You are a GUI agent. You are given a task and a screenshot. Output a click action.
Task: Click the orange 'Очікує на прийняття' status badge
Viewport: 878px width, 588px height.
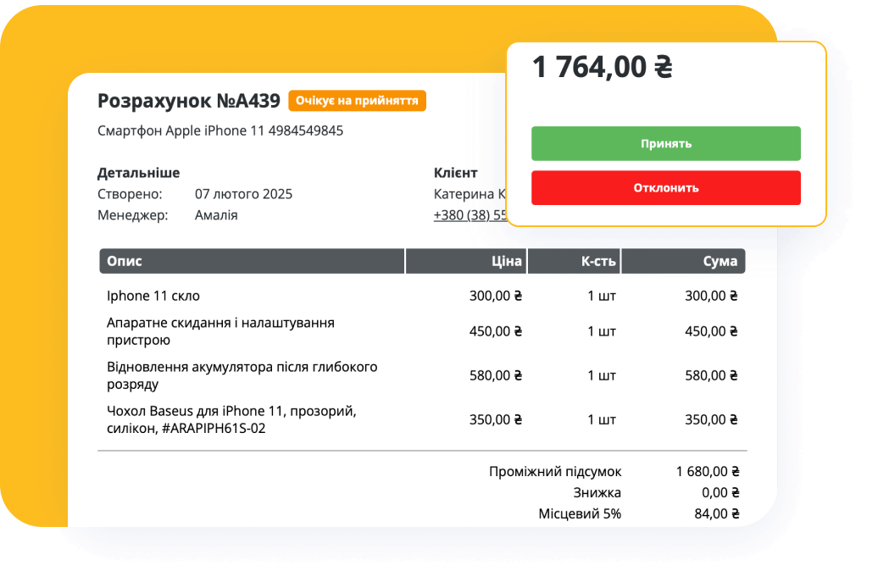pos(357,100)
